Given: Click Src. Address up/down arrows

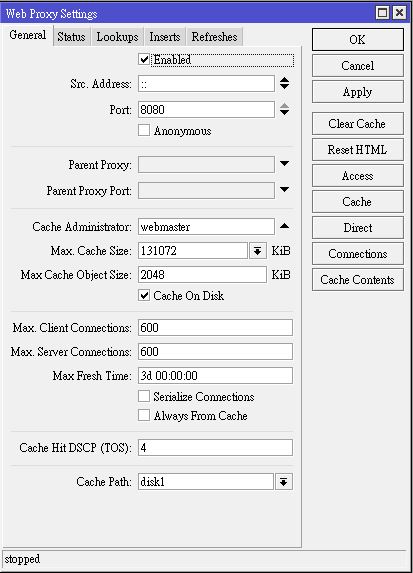Looking at the screenshot, I should [x=284, y=84].
